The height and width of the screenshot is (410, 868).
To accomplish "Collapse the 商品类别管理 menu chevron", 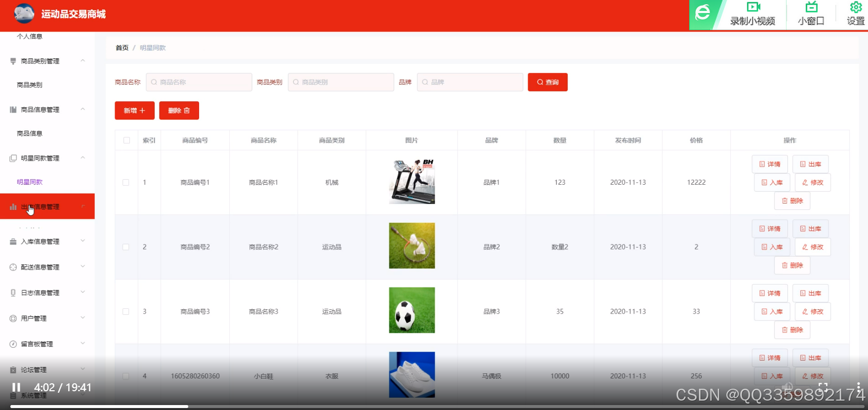I will tap(83, 61).
